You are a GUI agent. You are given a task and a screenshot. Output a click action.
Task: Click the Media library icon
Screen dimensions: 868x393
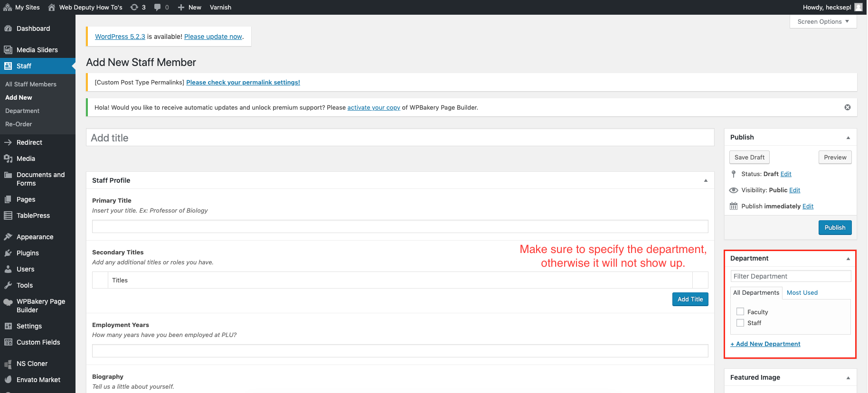point(8,159)
